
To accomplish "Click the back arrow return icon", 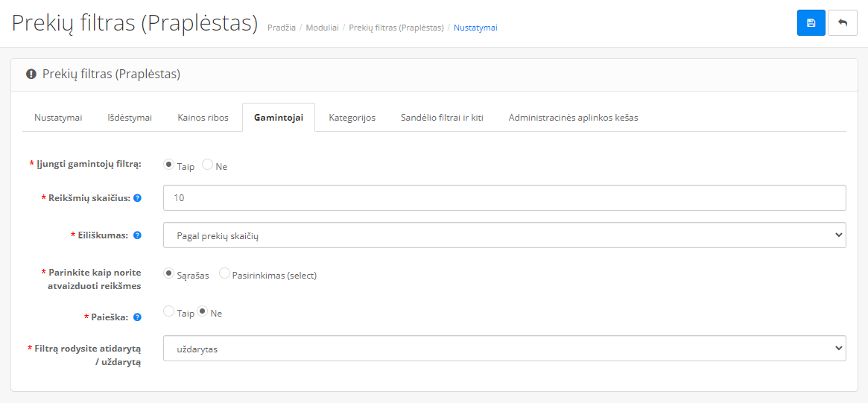I will pyautogui.click(x=843, y=22).
